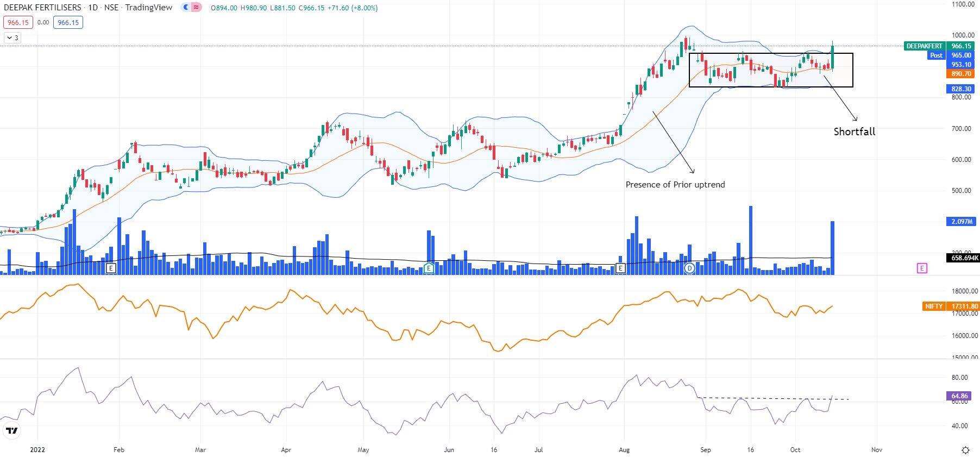Viewport: 980px width, 457px height.
Task: Click the 500.00 price axis label
Action: point(961,191)
